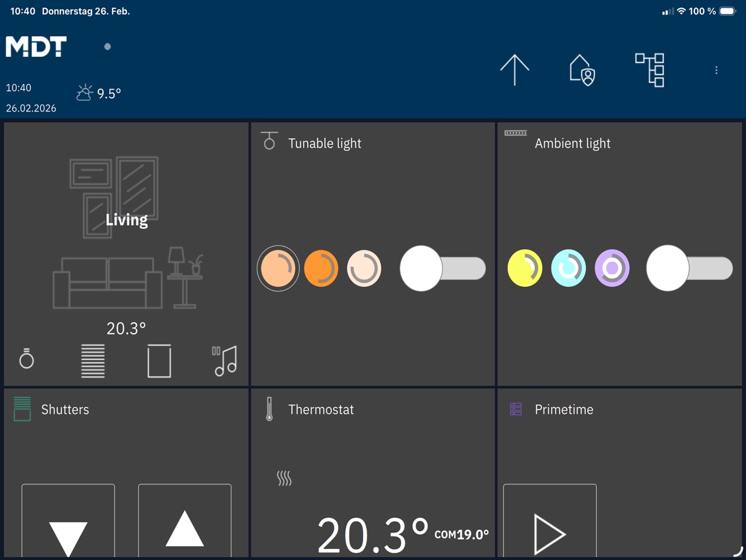Select the yellow Ambient light preset
Screen dimensions: 746x560
coord(525,268)
